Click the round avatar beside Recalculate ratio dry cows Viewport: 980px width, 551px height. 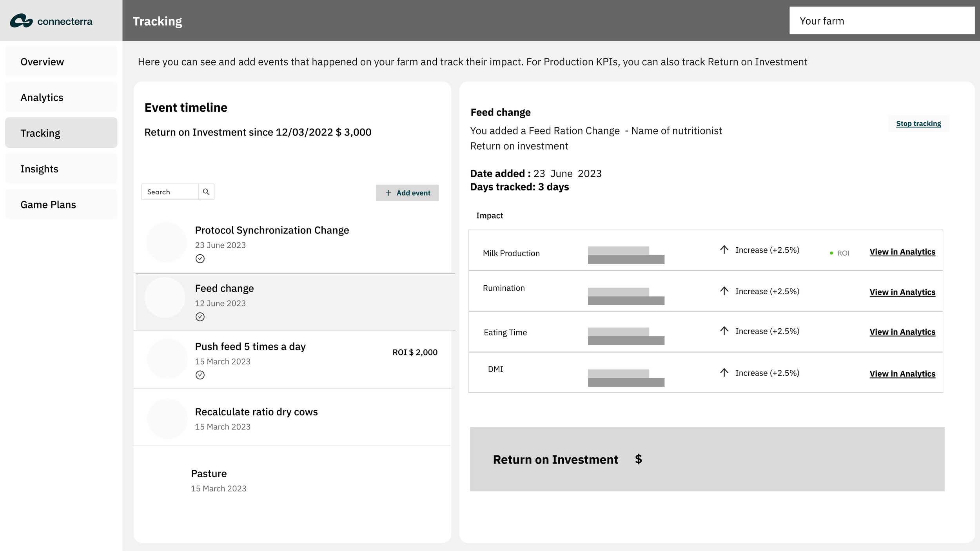167,419
